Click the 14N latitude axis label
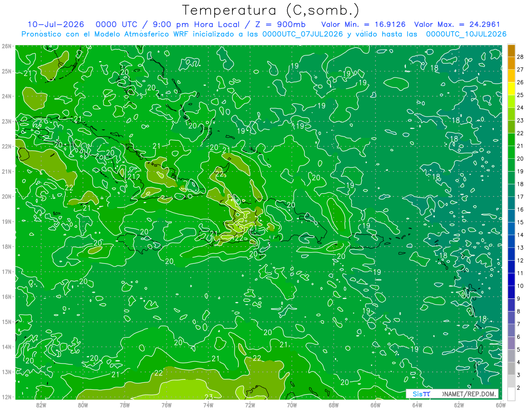 6,347
